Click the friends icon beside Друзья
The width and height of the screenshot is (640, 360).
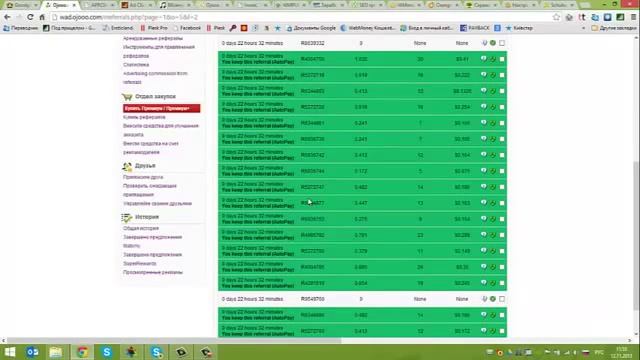127,166
